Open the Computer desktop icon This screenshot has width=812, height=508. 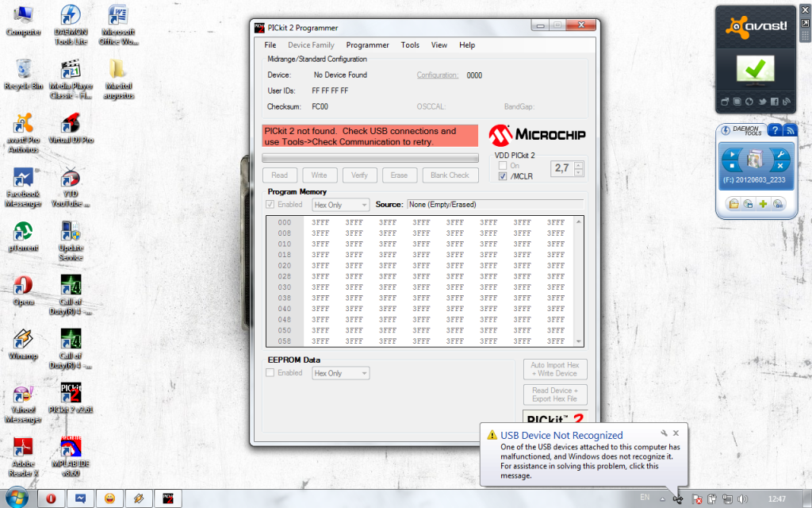23,21
